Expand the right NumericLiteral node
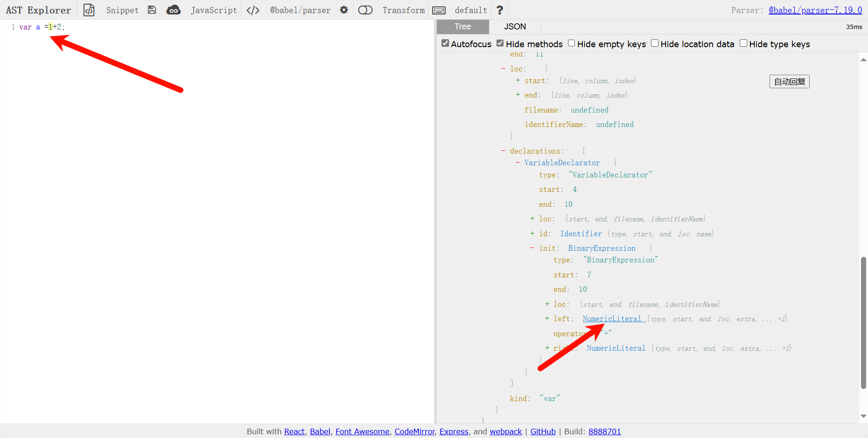 547,348
